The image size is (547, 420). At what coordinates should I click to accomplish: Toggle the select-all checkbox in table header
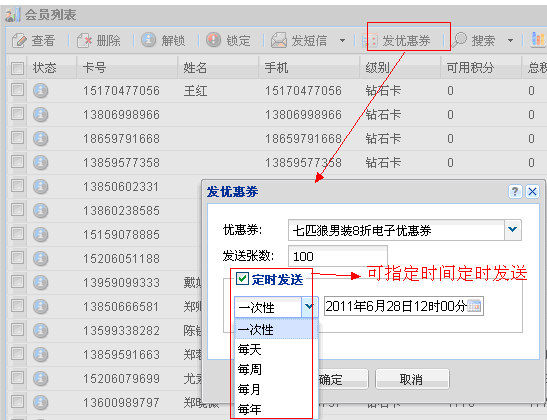(17, 68)
